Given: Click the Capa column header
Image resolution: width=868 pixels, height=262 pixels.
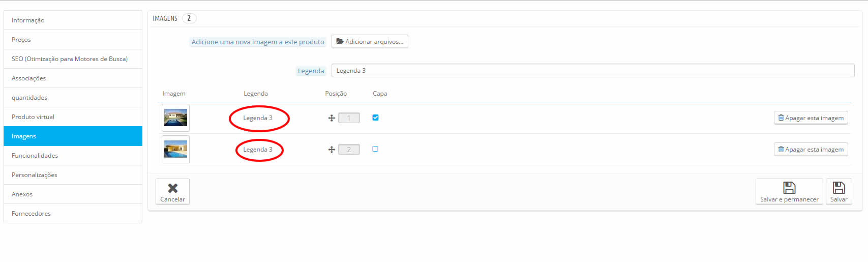Looking at the screenshot, I should (x=380, y=94).
